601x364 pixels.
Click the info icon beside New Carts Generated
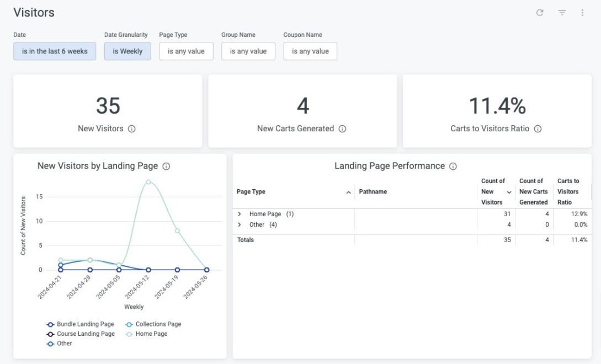(343, 129)
